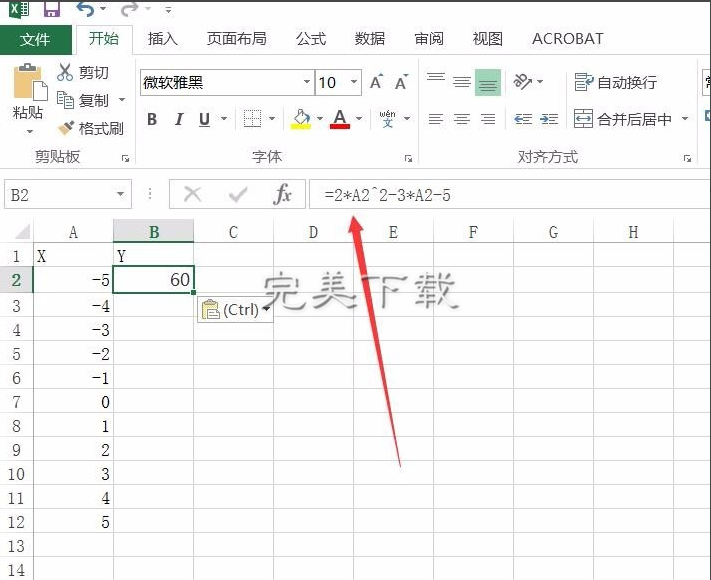711x580 pixels.
Task: Open the font name box 微软雅黑
Action: point(227,83)
